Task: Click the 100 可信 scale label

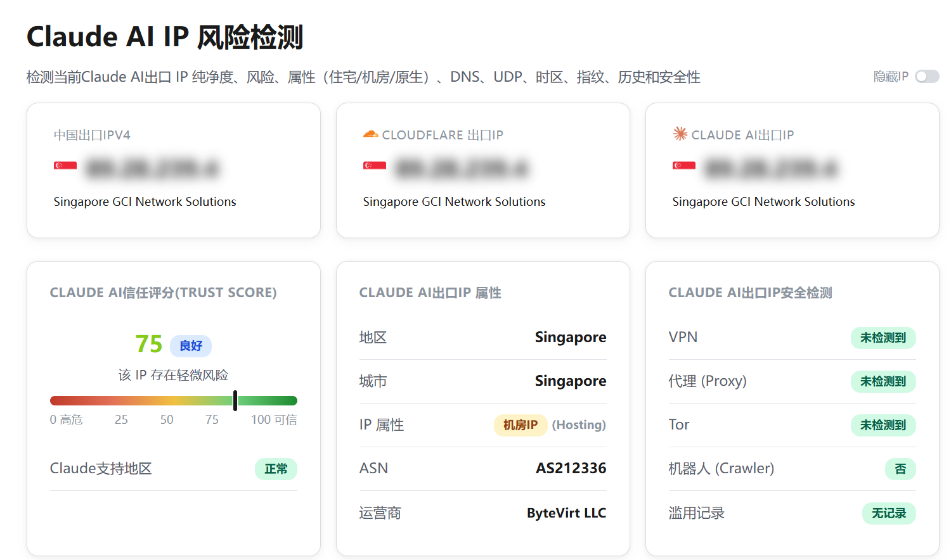Action: [x=274, y=419]
